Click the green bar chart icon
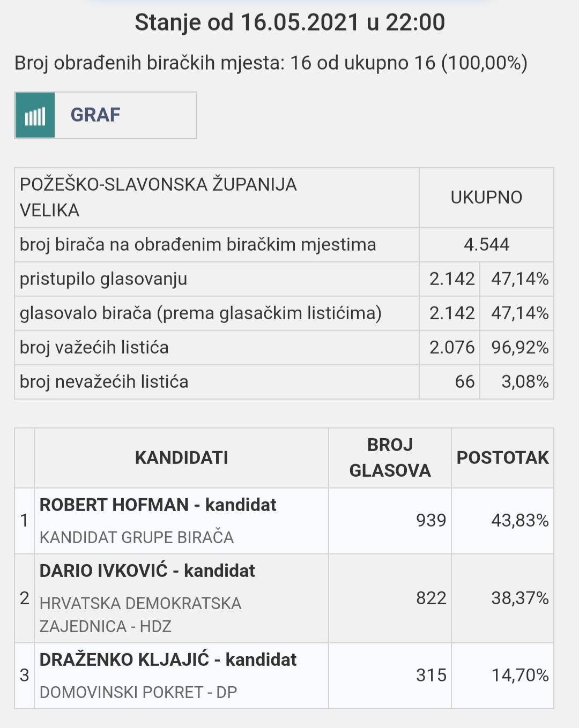 coord(35,115)
